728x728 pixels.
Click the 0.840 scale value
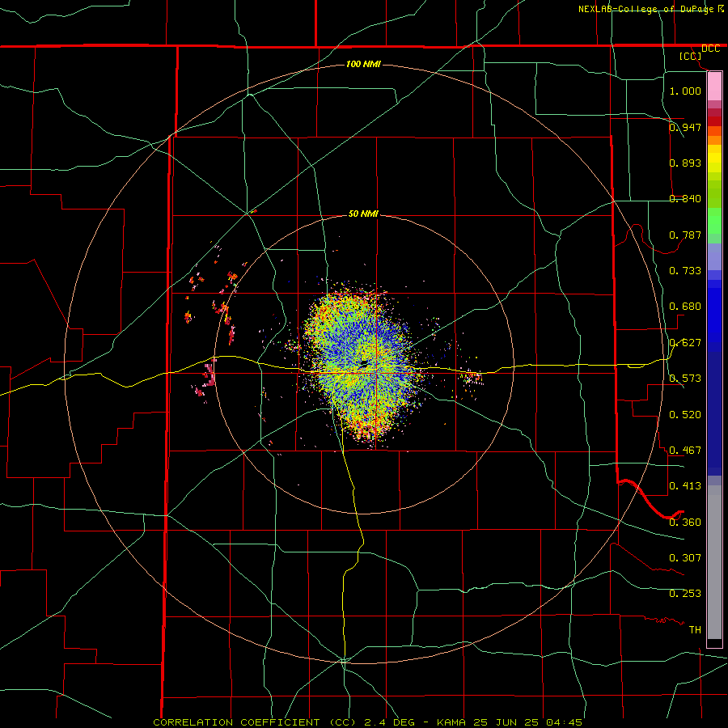[685, 199]
